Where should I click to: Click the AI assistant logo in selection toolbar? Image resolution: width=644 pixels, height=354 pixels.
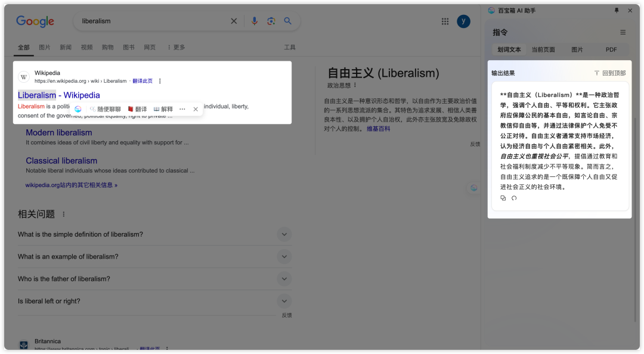78,109
